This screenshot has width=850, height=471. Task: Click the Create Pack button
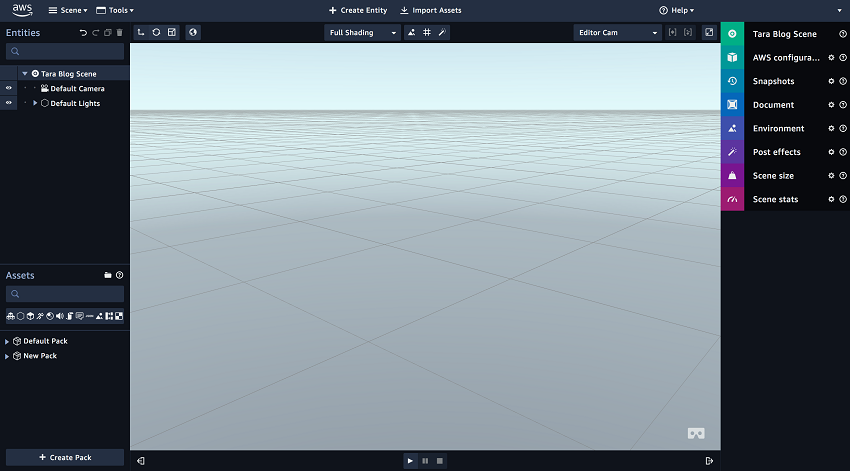(x=65, y=457)
